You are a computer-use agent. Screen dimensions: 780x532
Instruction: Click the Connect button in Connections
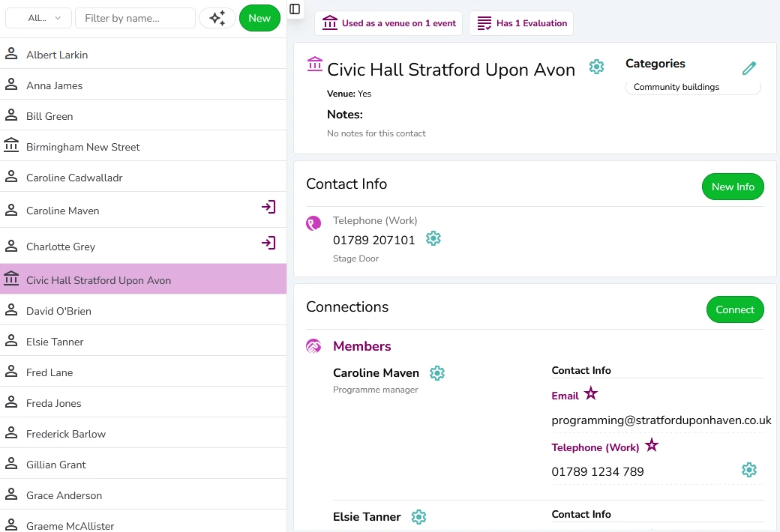(x=735, y=309)
